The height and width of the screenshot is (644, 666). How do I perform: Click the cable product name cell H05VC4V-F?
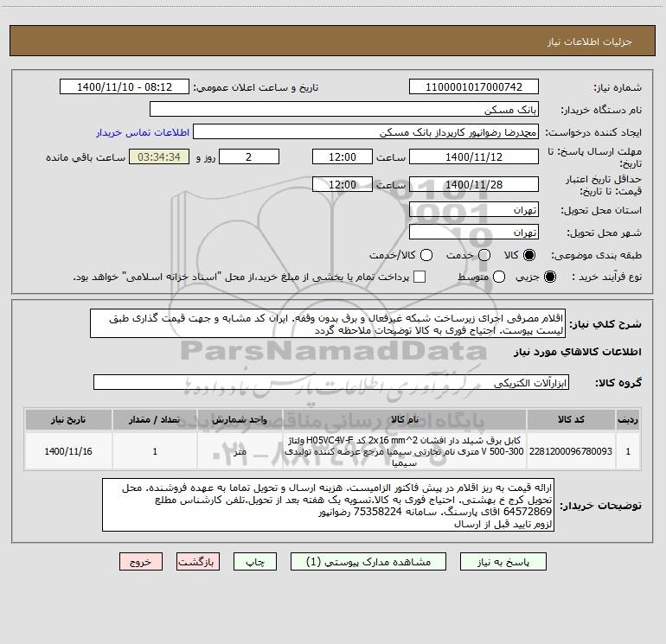click(x=405, y=451)
